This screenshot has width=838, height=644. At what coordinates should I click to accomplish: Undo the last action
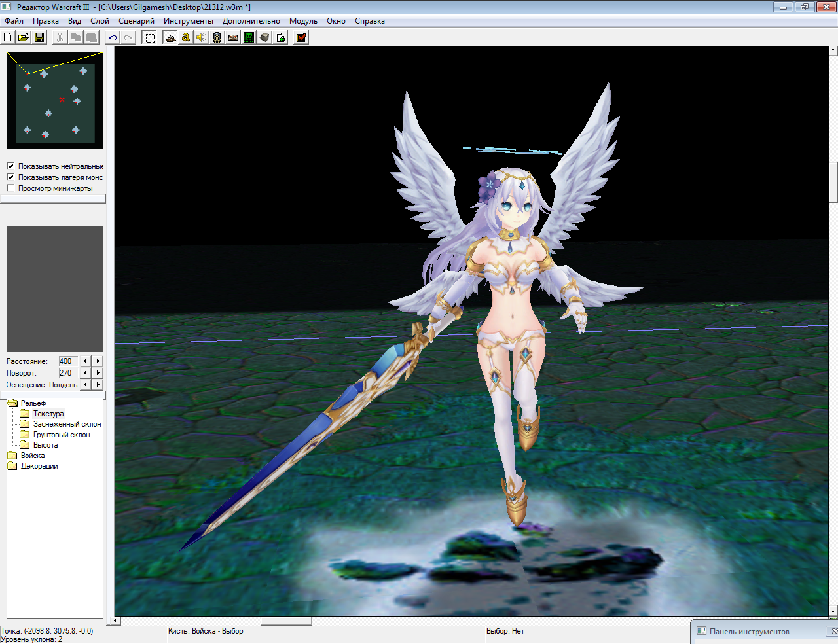(x=113, y=37)
